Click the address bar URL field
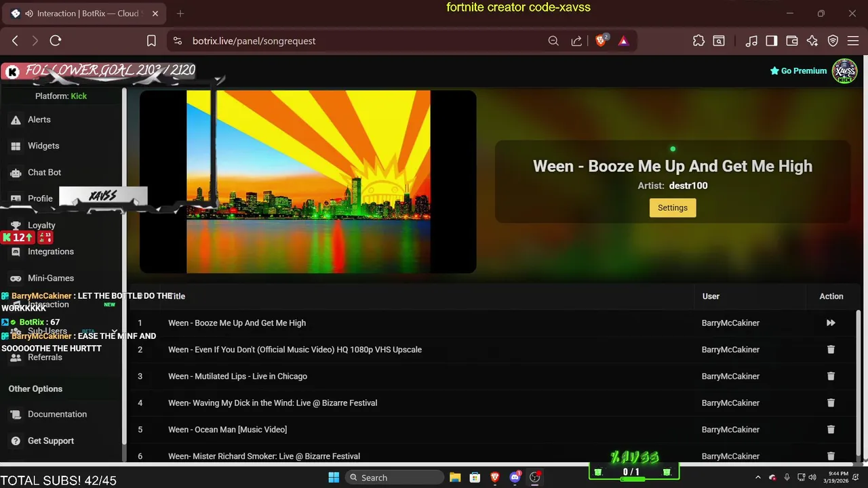Image resolution: width=868 pixels, height=488 pixels. click(x=366, y=41)
